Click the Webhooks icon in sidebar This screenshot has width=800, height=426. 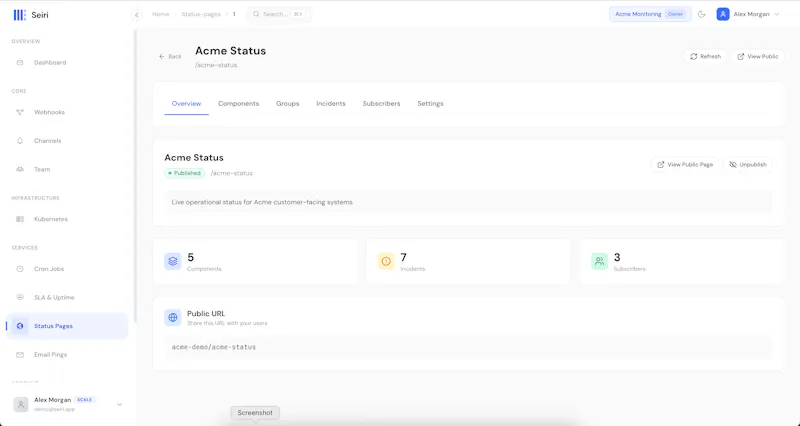pyautogui.click(x=20, y=112)
